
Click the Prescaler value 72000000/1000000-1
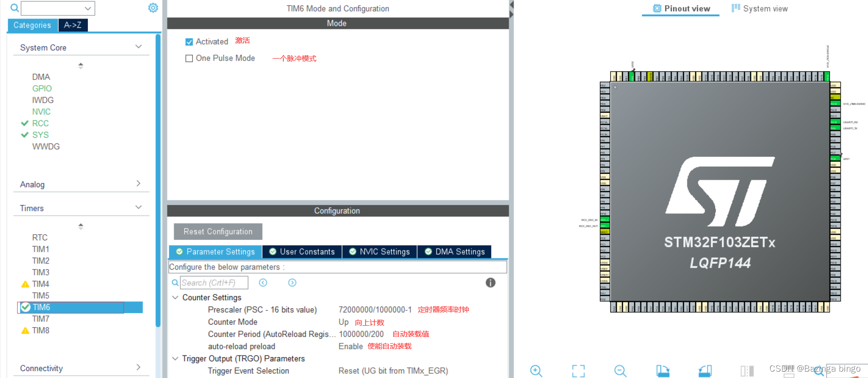pyautogui.click(x=375, y=310)
